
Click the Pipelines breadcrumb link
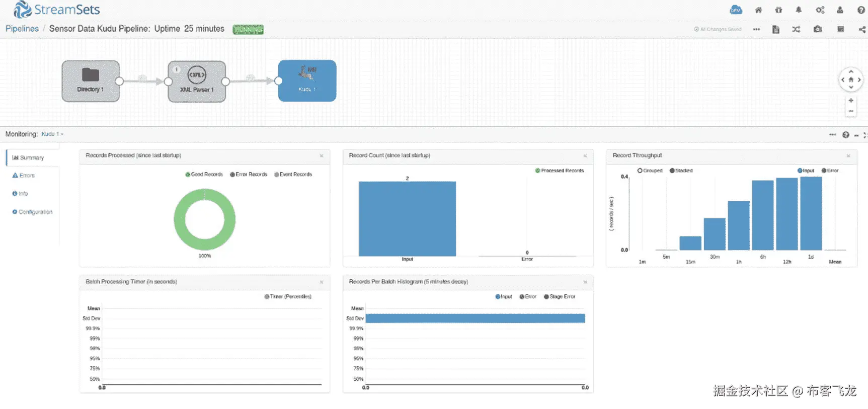point(22,29)
